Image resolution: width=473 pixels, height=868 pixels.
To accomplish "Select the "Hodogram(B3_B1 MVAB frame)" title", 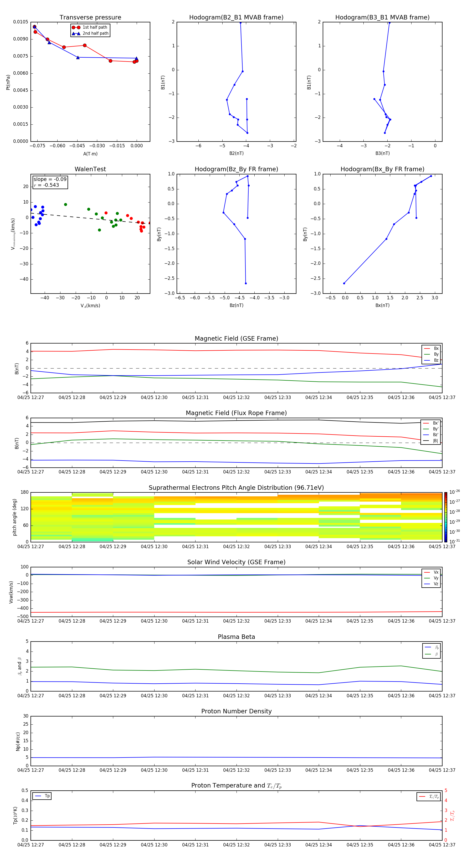I will pos(382,18).
